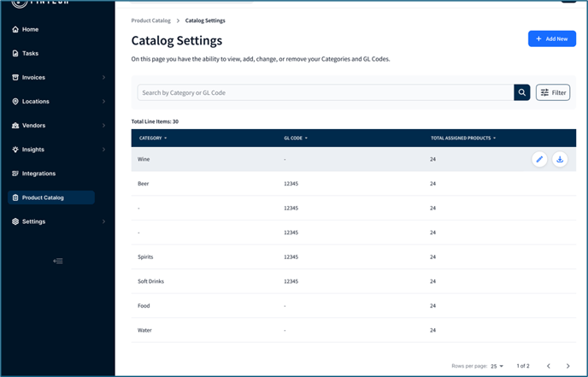Expand the Vendors chevron
Screen dimensions: 588x377
pos(103,126)
